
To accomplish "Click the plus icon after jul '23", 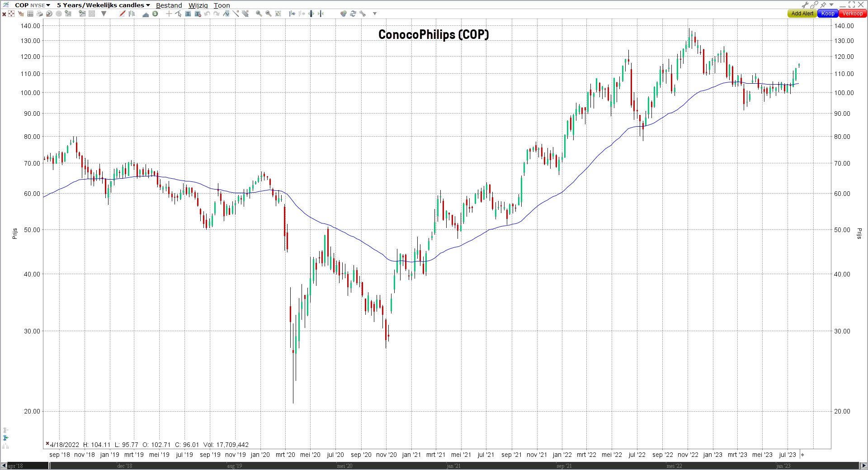I will click(x=802, y=455).
